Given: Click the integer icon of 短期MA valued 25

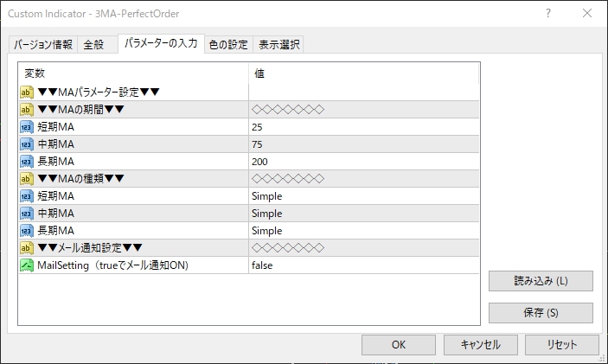Looking at the screenshot, I should click(x=27, y=127).
